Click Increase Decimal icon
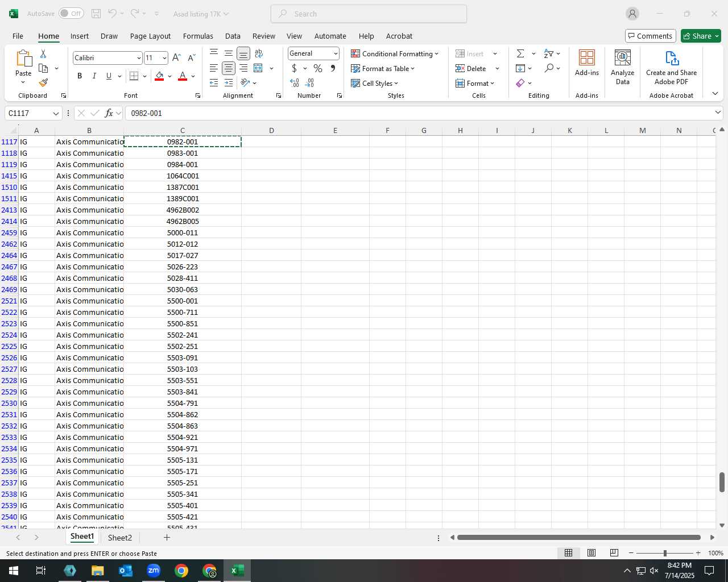728x582 pixels. pyautogui.click(x=295, y=83)
